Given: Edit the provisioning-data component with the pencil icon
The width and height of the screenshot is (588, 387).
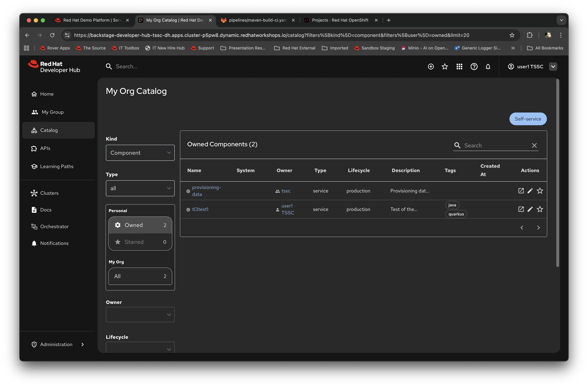Looking at the screenshot, I should [530, 191].
